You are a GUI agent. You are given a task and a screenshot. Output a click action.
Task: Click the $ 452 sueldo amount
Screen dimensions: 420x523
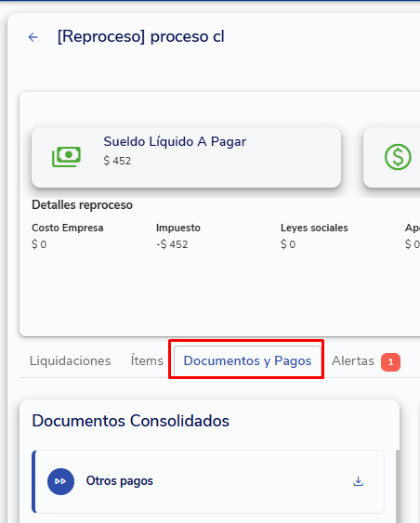(117, 161)
